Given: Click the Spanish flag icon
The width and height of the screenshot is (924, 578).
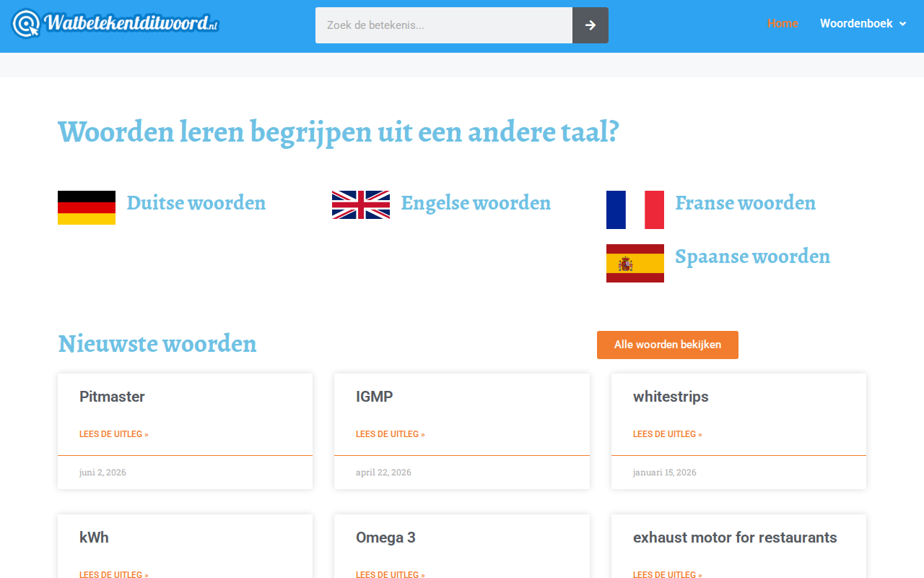Looking at the screenshot, I should click(635, 264).
